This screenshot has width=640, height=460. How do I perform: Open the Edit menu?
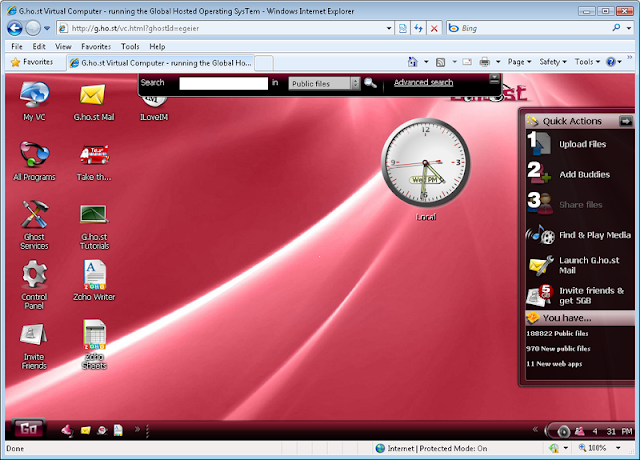39,46
